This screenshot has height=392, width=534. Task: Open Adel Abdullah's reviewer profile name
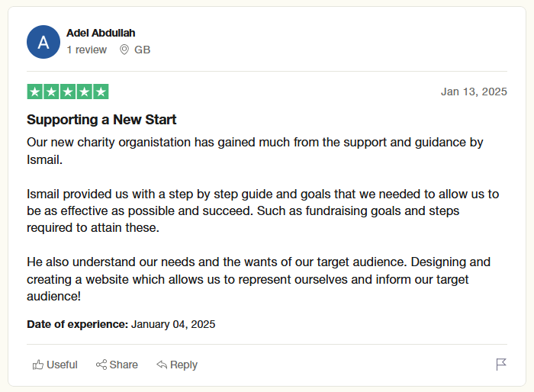[x=101, y=33]
